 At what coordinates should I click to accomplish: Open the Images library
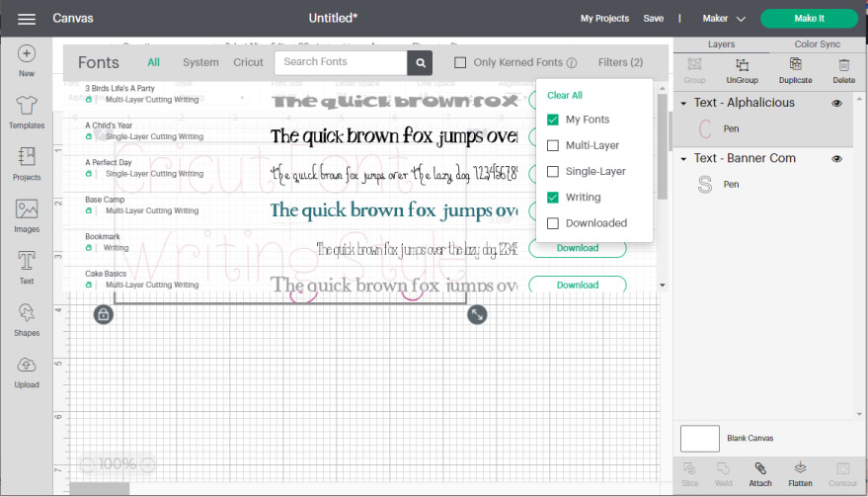27,210
